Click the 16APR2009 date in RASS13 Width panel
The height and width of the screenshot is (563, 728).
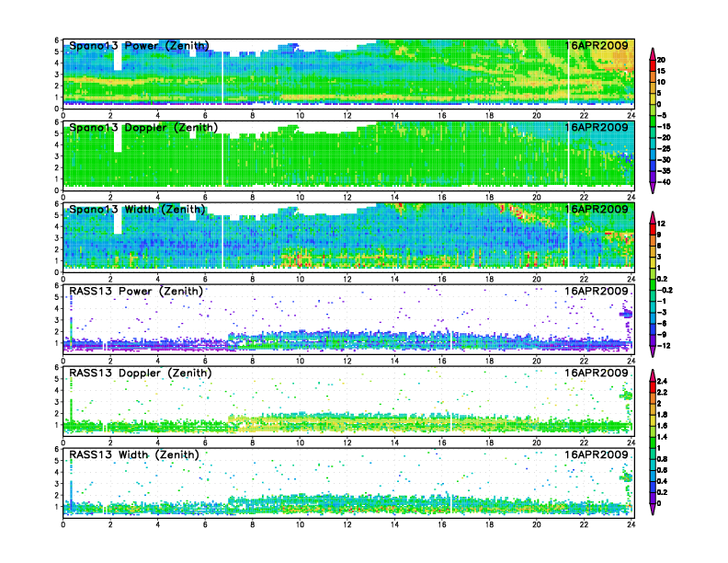[597, 454]
